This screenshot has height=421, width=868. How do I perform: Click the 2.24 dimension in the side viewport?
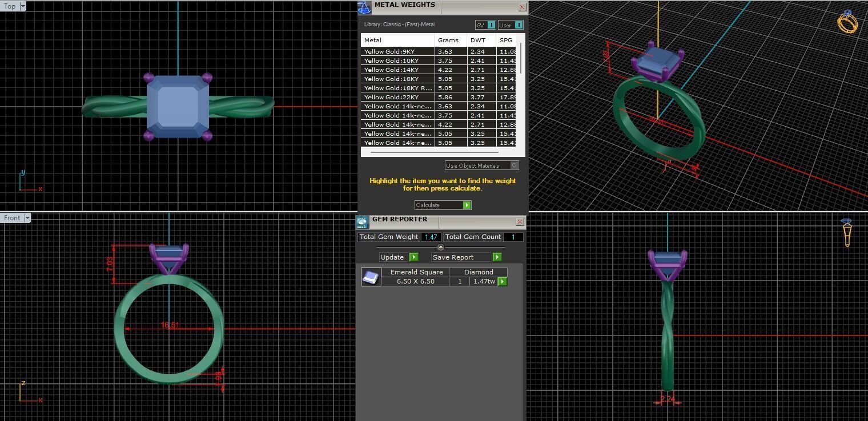pyautogui.click(x=668, y=398)
